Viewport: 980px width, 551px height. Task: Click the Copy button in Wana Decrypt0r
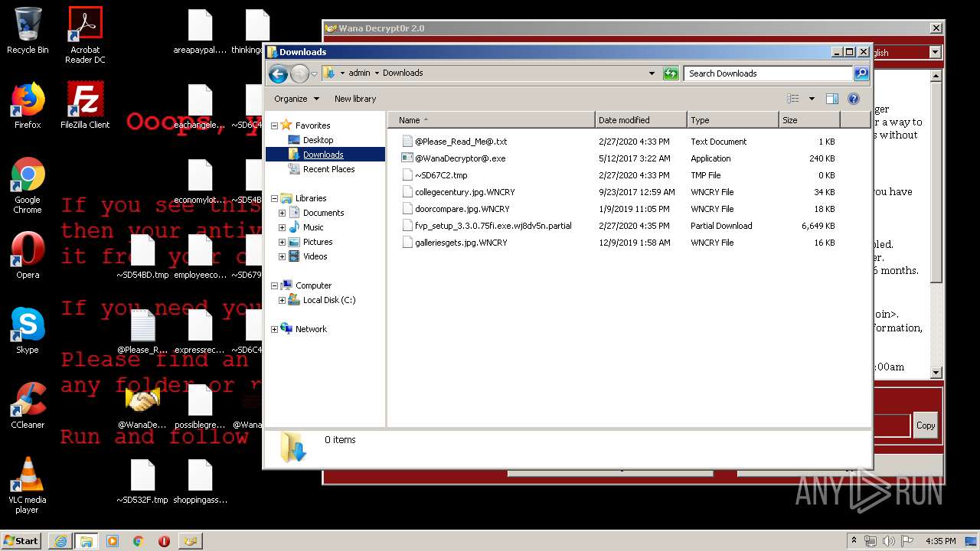click(x=926, y=425)
